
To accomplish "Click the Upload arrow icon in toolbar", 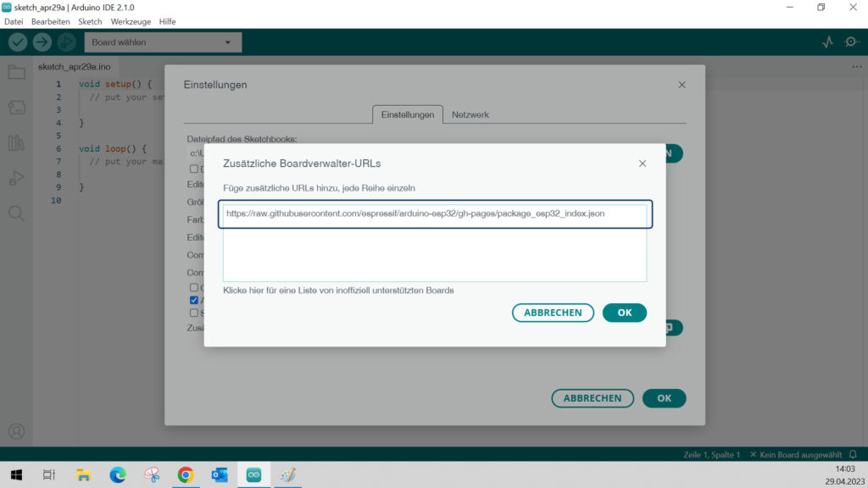I will pyautogui.click(x=42, y=42).
